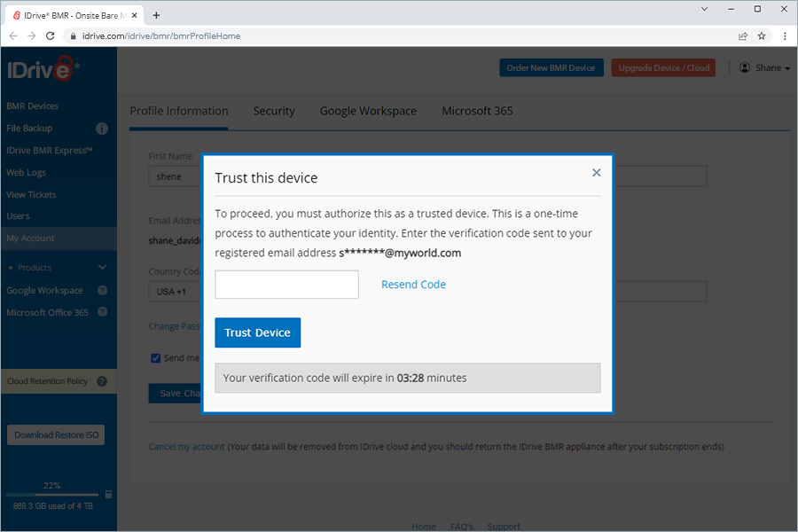This screenshot has height=532, width=798.
Task: Open Google Workspace sidebar item
Action: 45,291
